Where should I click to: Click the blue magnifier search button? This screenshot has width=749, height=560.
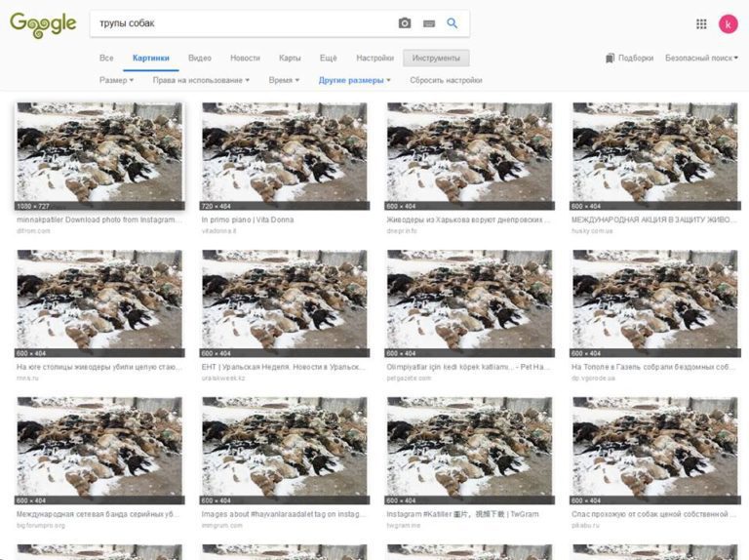pyautogui.click(x=452, y=23)
